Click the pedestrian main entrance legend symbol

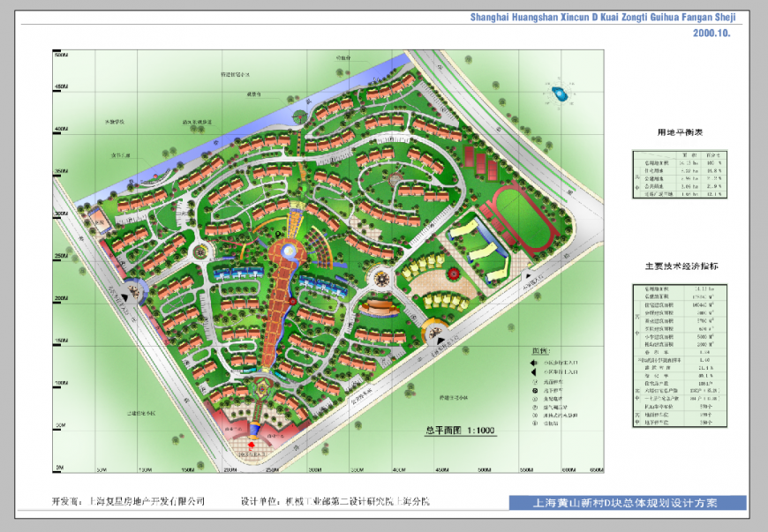(x=533, y=363)
